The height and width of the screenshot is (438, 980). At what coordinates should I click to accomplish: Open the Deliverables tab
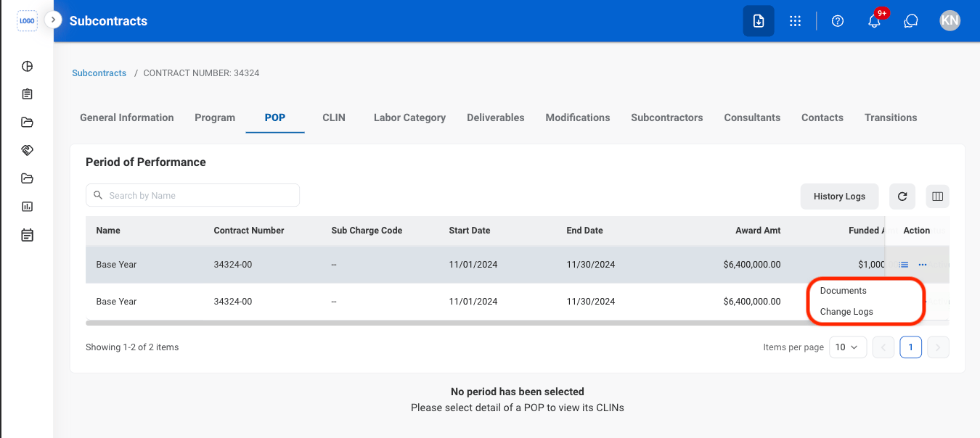tap(496, 117)
